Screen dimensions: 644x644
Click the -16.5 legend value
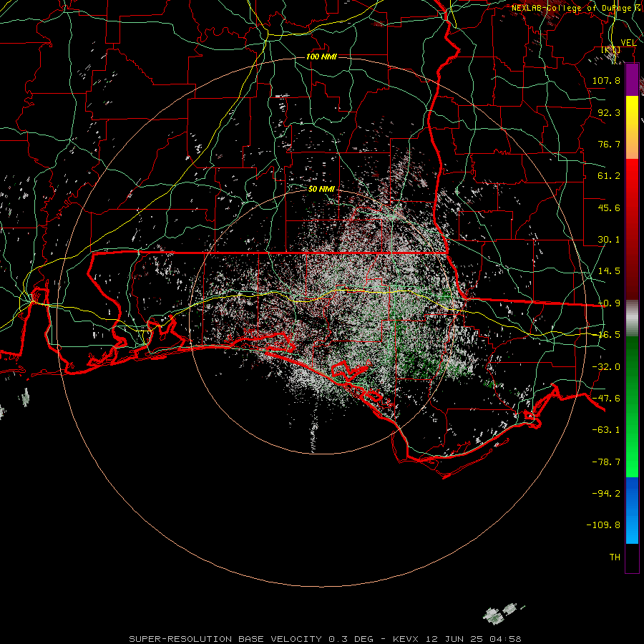tap(609, 335)
